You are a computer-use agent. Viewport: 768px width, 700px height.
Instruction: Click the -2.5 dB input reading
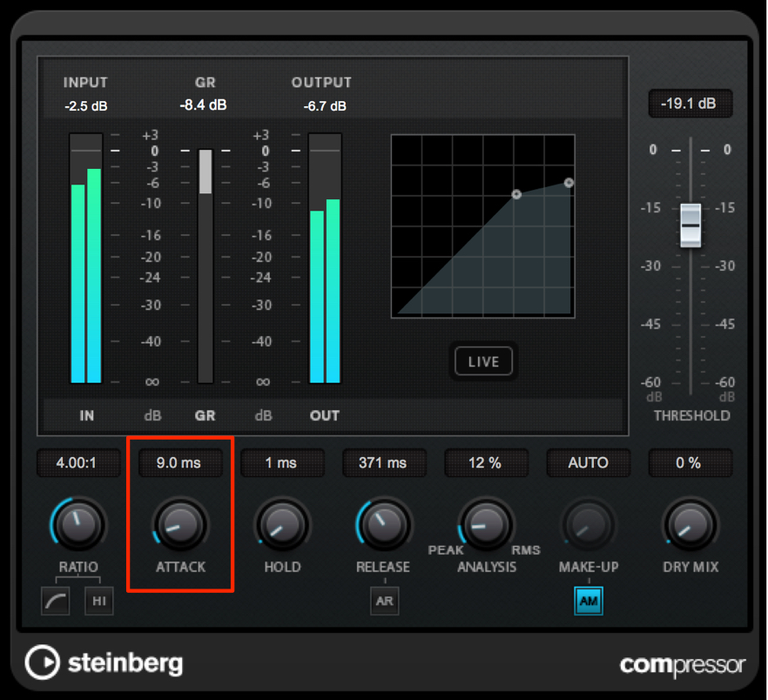(x=86, y=106)
